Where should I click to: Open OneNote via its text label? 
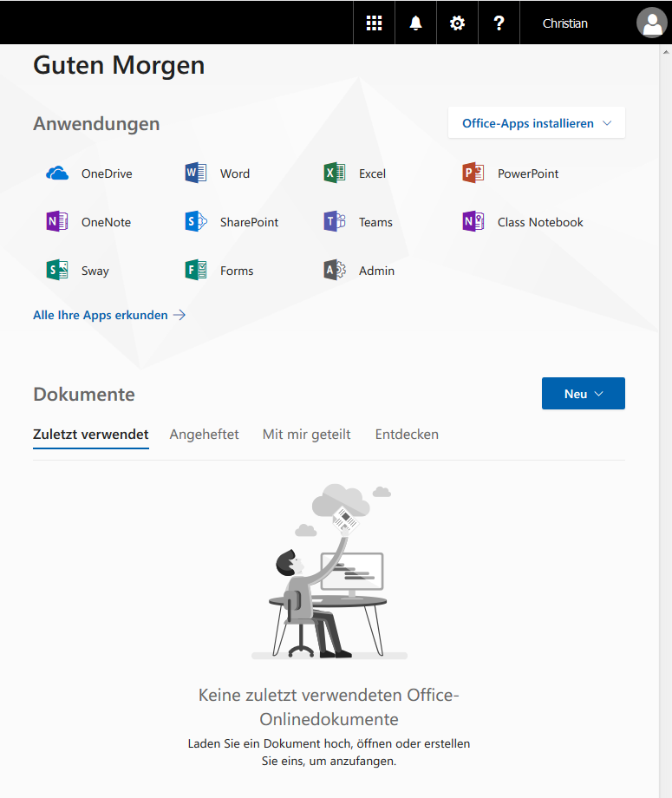pyautogui.click(x=107, y=222)
